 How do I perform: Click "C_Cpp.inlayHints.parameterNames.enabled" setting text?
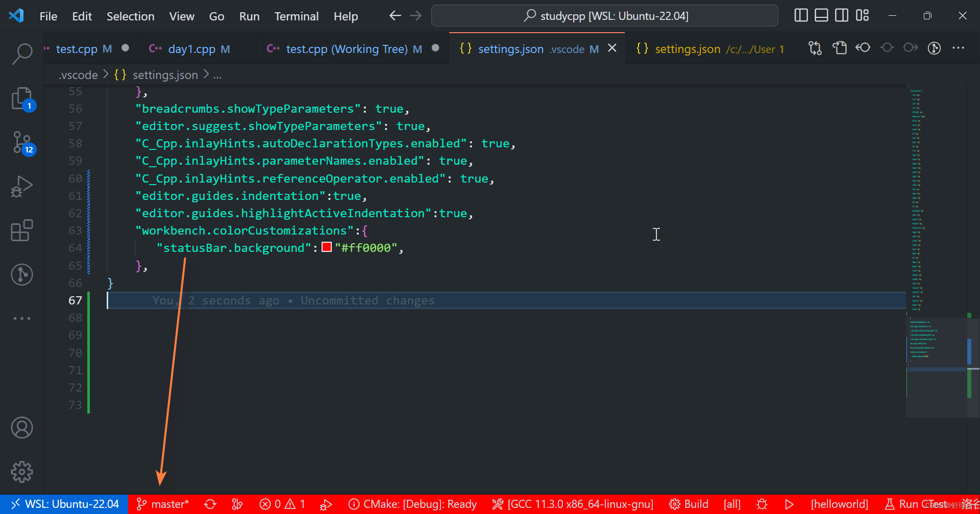(x=280, y=161)
